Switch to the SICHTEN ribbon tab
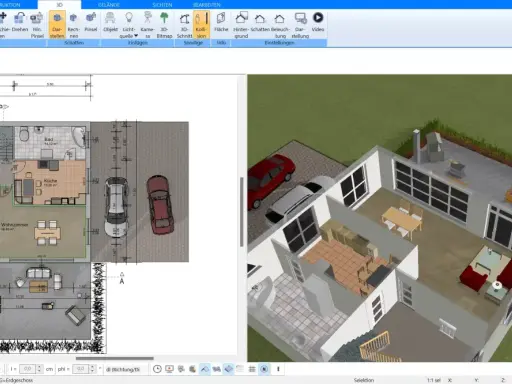Viewport: 512px width, 384px height. (x=162, y=5)
